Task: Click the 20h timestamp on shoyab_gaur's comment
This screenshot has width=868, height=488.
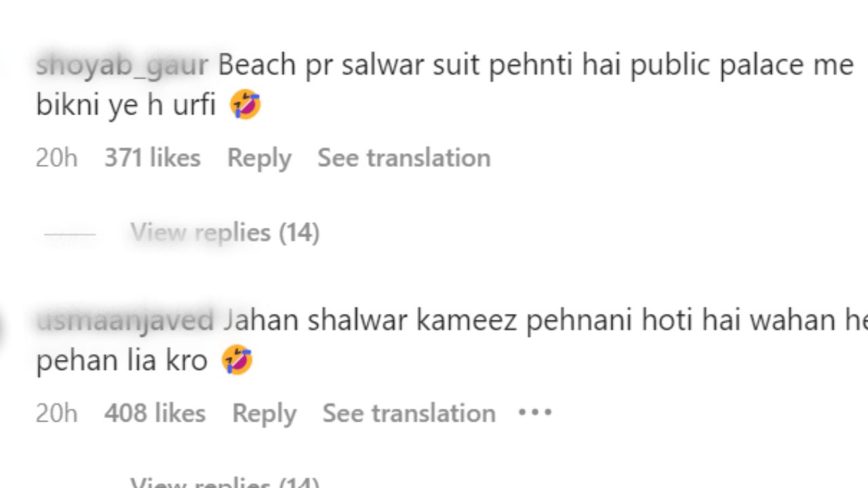Action: (57, 158)
